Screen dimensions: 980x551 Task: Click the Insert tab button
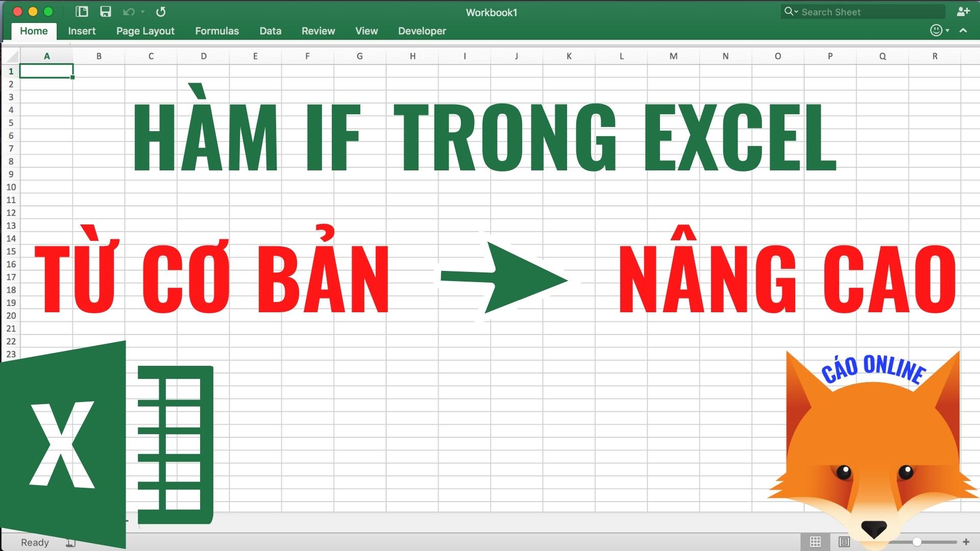point(80,31)
